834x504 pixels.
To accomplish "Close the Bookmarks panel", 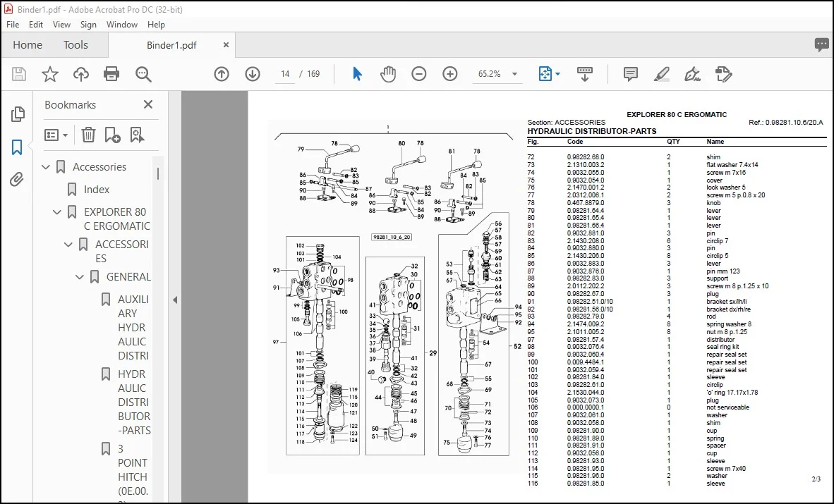I will pos(148,105).
